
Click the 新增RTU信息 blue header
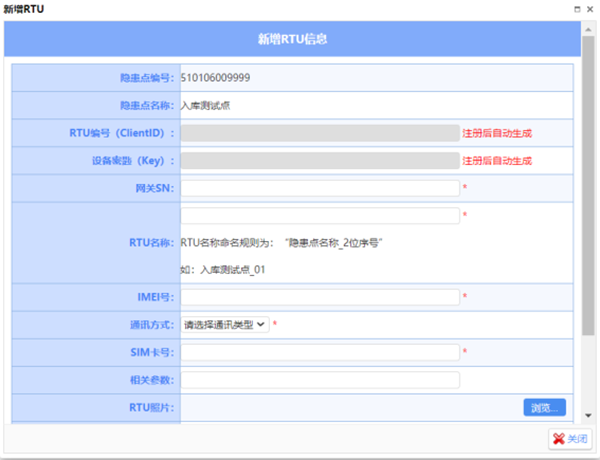pyautogui.click(x=293, y=40)
